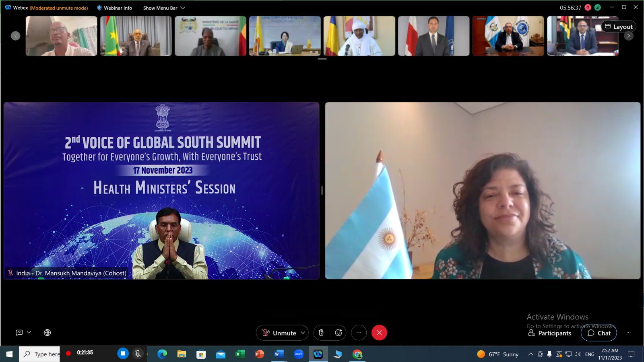This screenshot has height=362, width=644.
Task: Click the Windows taskbar search box
Action: [39, 354]
